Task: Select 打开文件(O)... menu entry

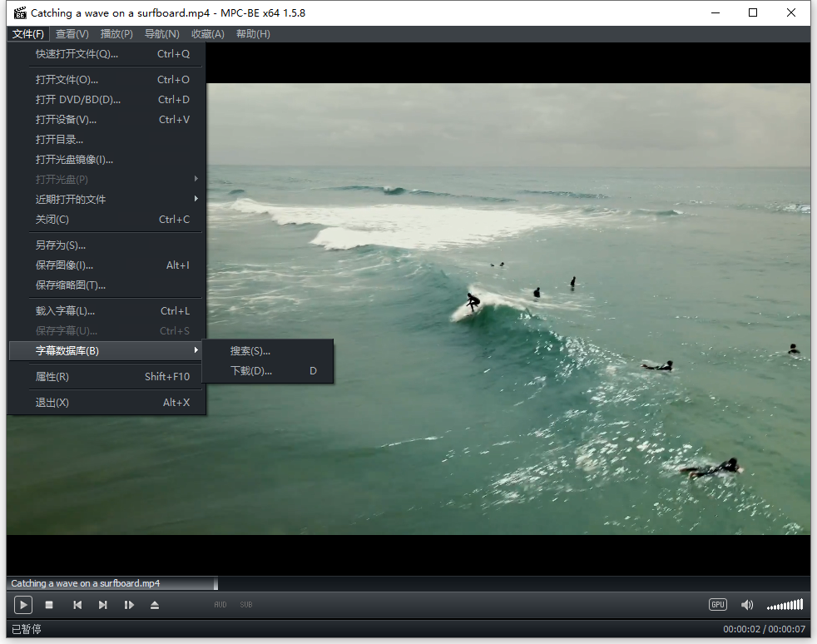Action: pyautogui.click(x=106, y=80)
